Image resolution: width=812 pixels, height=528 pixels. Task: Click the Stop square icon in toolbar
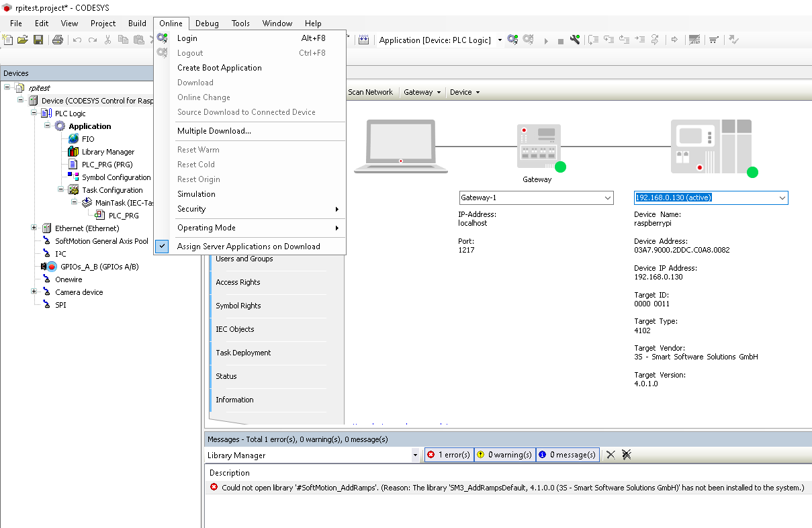tap(561, 40)
